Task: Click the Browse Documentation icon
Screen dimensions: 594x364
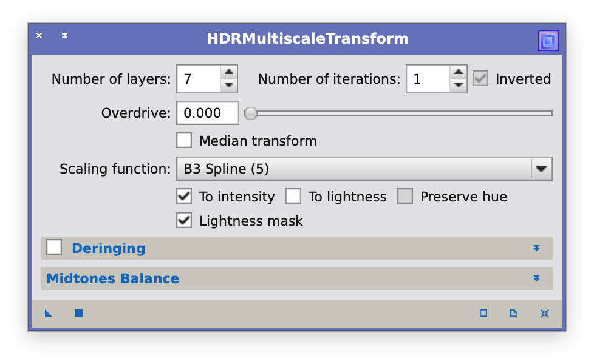Action: 514,314
